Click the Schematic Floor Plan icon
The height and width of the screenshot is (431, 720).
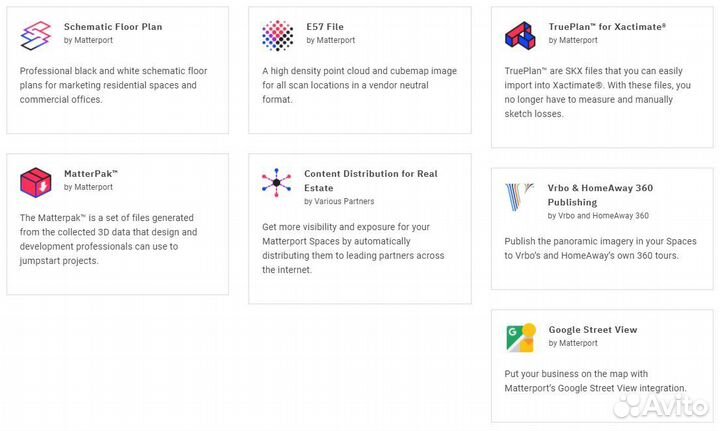pos(36,35)
